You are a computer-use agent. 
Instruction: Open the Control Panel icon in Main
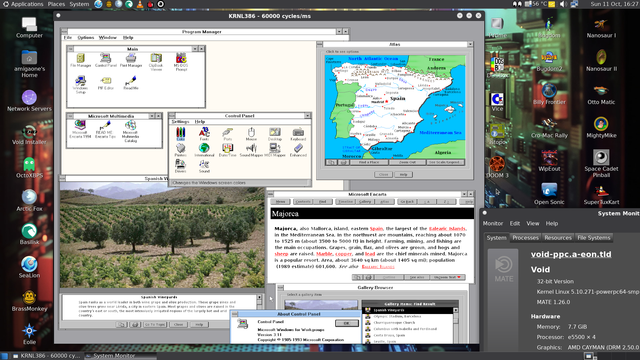[x=106, y=60]
